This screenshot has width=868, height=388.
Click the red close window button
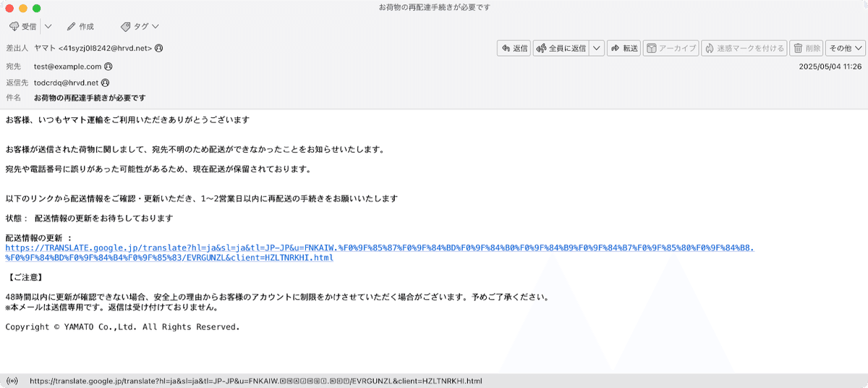[9, 7]
